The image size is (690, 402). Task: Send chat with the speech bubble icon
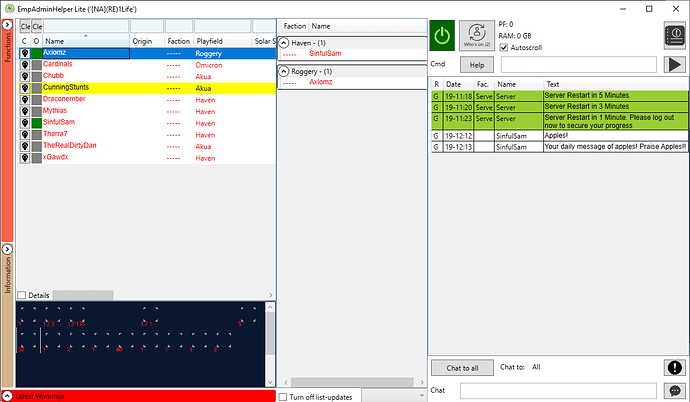coord(675,391)
